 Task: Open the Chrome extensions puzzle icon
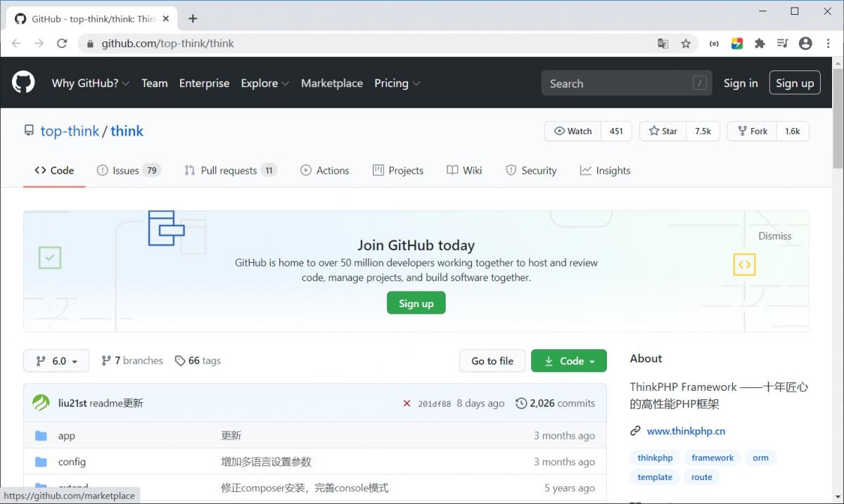(760, 44)
